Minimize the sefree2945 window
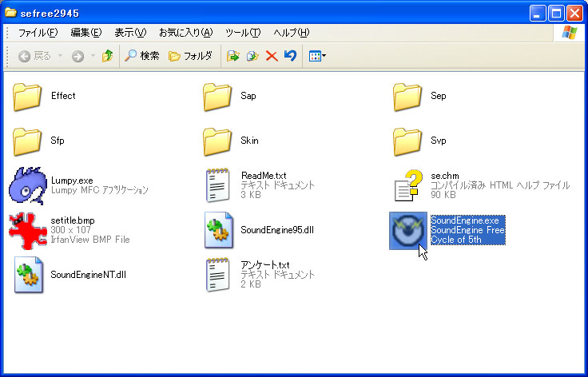Screen dimensions: 588x377 [538, 14]
